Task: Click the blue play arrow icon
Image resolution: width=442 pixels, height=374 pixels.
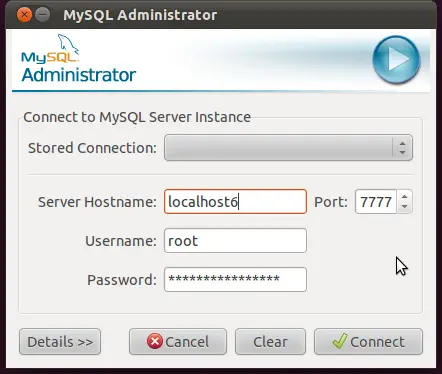Action: point(396,60)
